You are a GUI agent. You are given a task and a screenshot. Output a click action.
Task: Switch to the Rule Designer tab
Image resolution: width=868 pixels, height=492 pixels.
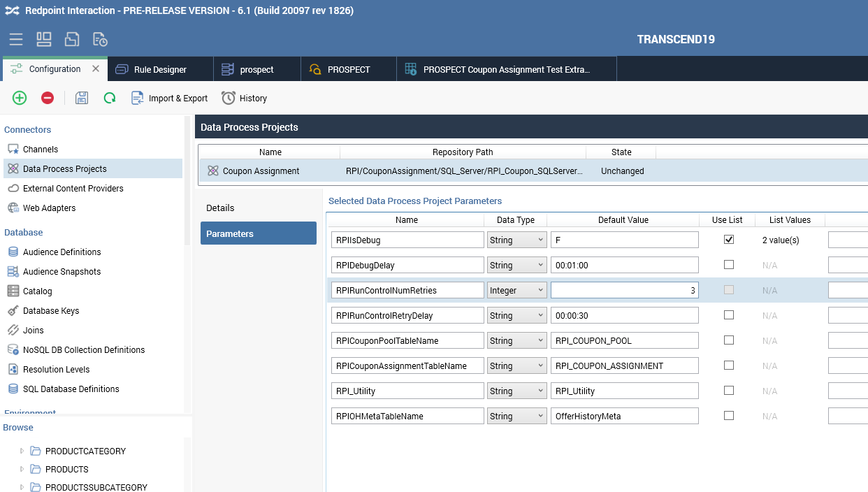point(160,70)
